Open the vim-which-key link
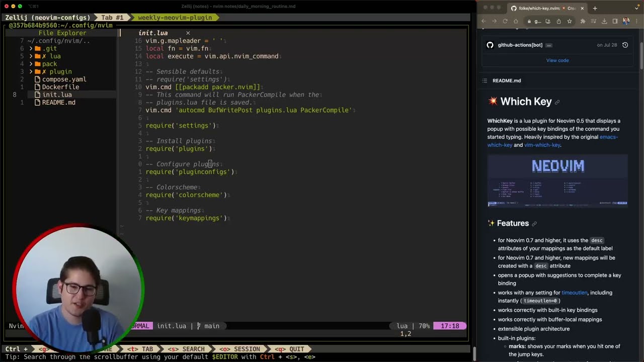Image resolution: width=644 pixels, height=362 pixels. coord(542,145)
